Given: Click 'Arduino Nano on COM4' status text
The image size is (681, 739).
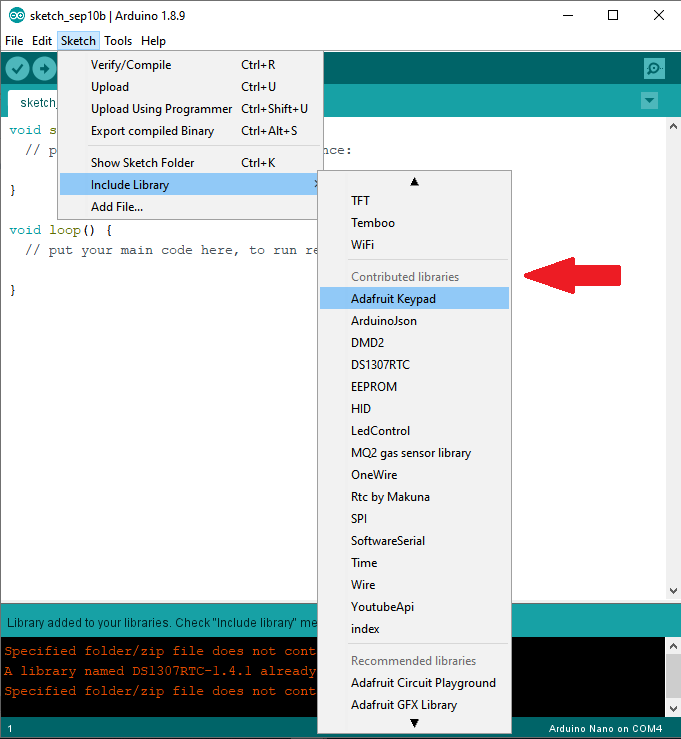Looking at the screenshot, I should tap(605, 729).
